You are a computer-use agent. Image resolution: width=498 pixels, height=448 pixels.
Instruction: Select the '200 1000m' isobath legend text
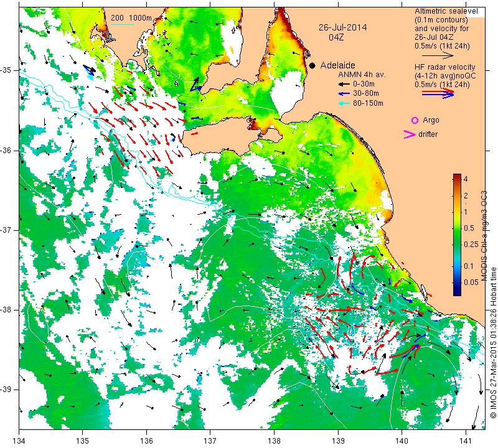coord(131,18)
